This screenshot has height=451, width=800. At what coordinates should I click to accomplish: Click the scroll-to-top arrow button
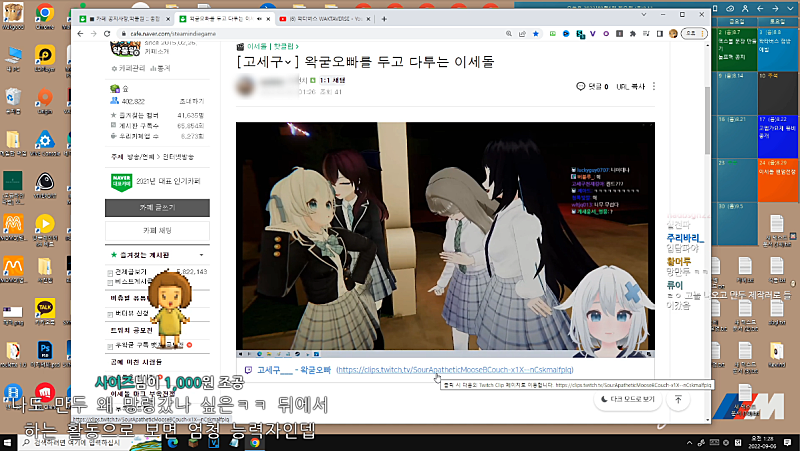point(678,399)
